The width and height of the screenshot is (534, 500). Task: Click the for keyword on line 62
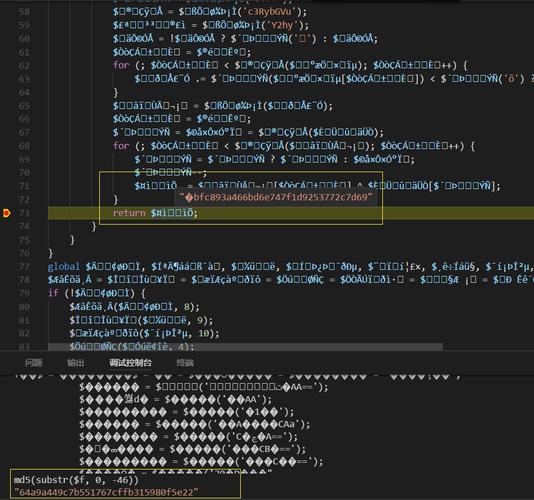coord(121,65)
